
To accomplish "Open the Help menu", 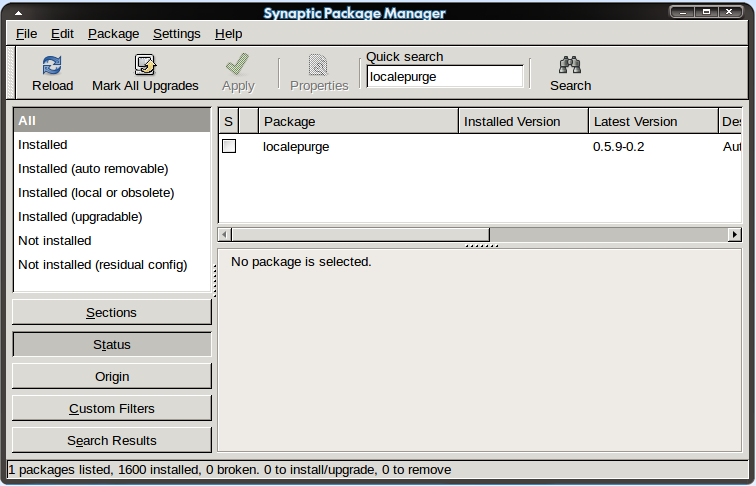I will [229, 34].
